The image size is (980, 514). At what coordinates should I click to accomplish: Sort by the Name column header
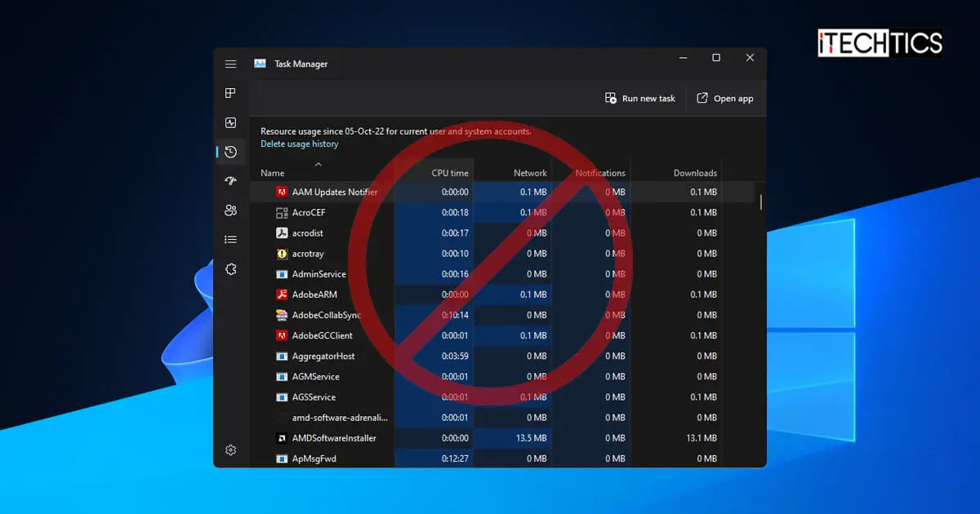273,173
